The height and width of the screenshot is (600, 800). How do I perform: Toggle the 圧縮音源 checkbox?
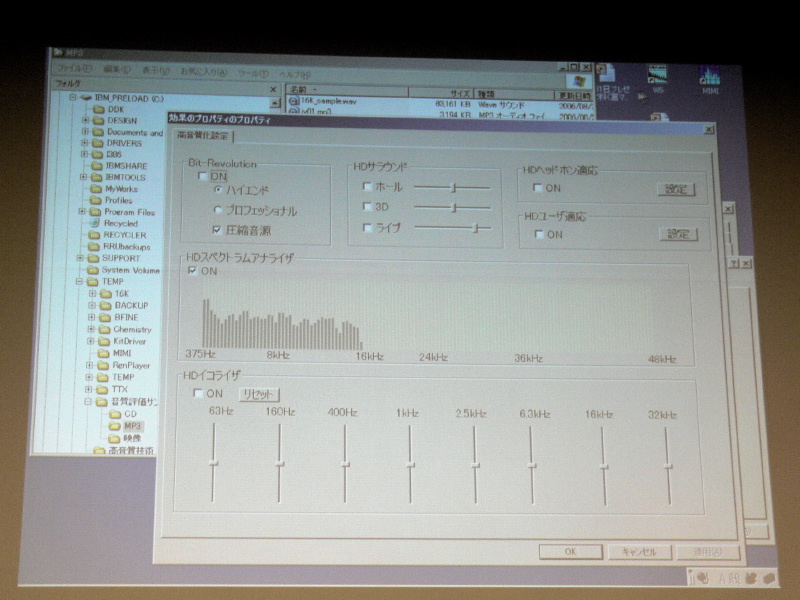coord(217,230)
